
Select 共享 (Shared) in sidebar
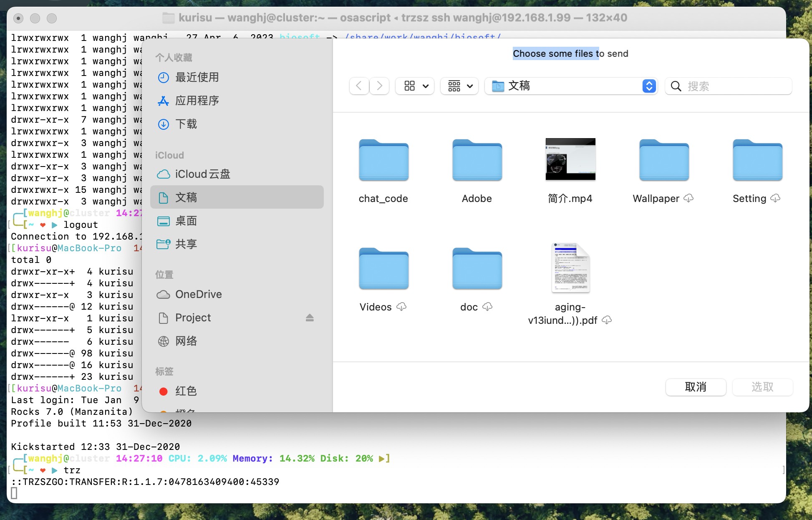tap(237, 244)
